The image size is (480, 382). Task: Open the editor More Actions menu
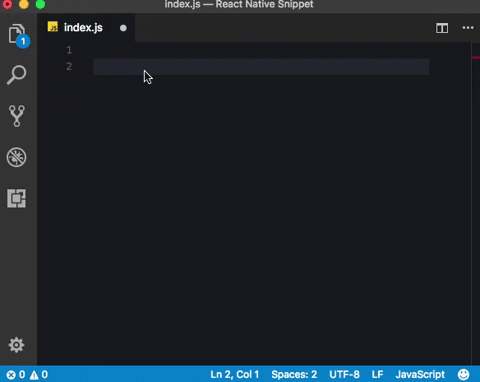[x=468, y=28]
